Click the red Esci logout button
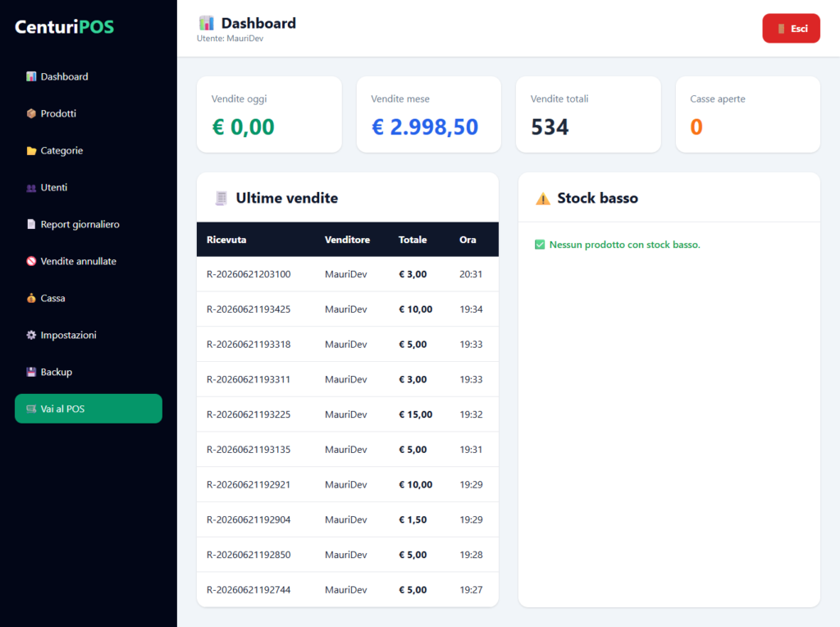This screenshot has width=840, height=627. [791, 29]
